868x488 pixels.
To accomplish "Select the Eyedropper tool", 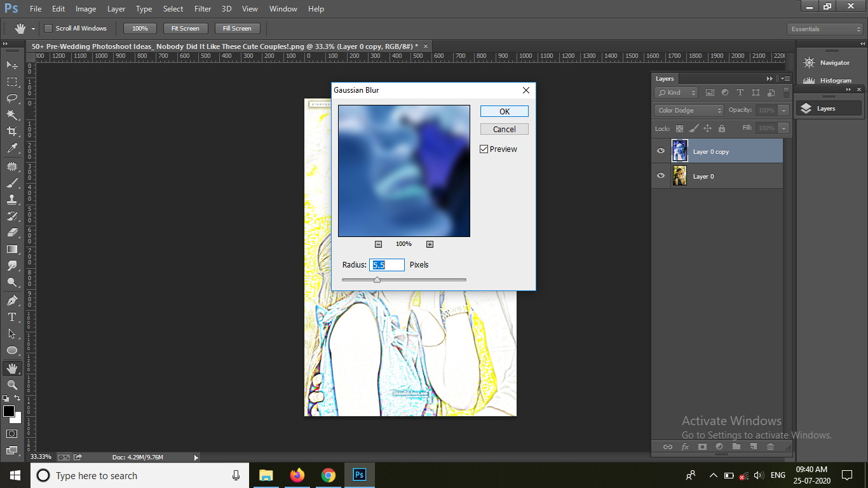I will pyautogui.click(x=12, y=148).
